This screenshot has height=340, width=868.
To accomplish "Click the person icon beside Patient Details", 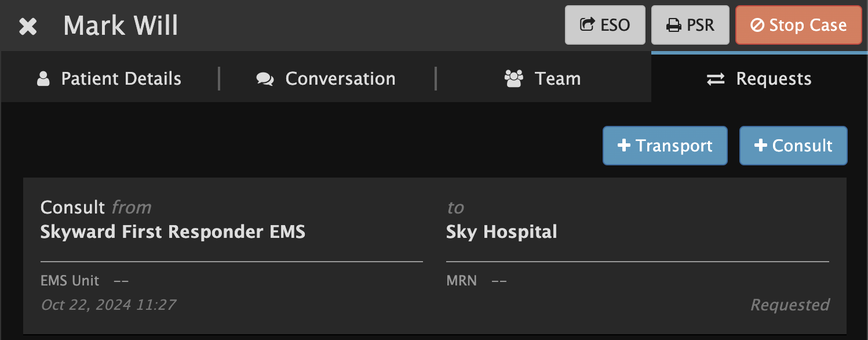I will tap(43, 79).
